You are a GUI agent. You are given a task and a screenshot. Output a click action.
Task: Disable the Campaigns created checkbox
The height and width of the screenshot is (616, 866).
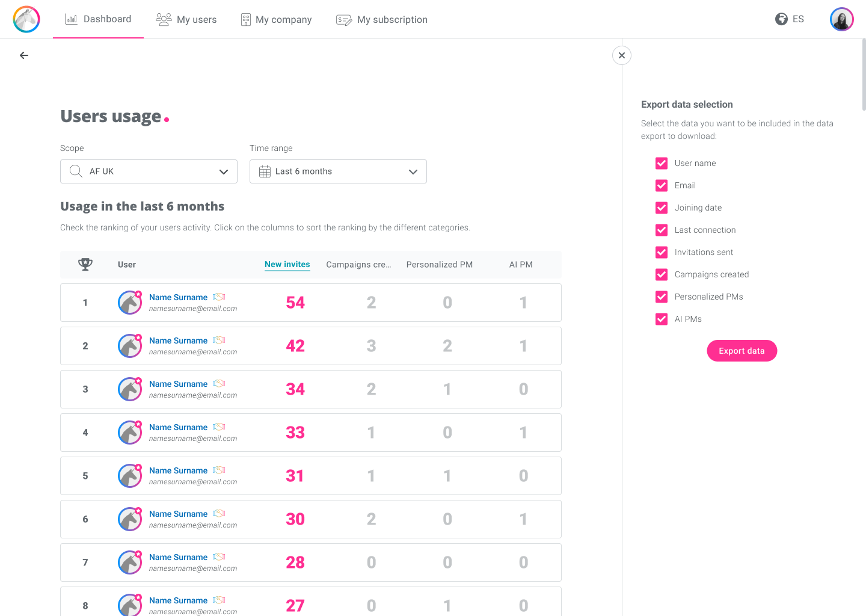pyautogui.click(x=662, y=274)
